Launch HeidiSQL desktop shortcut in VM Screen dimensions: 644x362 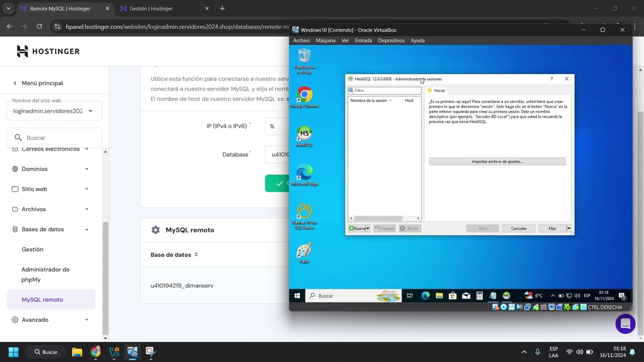(304, 136)
